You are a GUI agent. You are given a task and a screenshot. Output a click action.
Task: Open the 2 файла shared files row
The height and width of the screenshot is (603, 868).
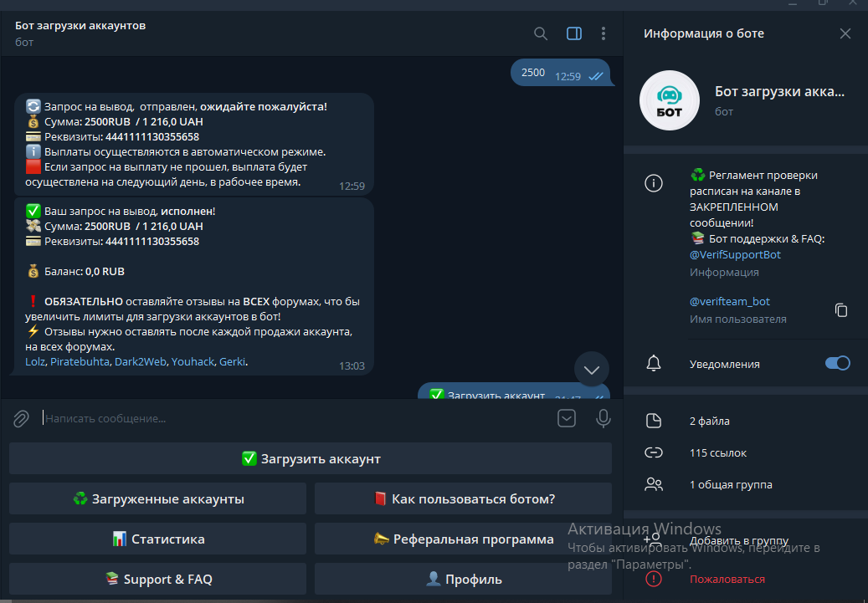[x=708, y=421]
